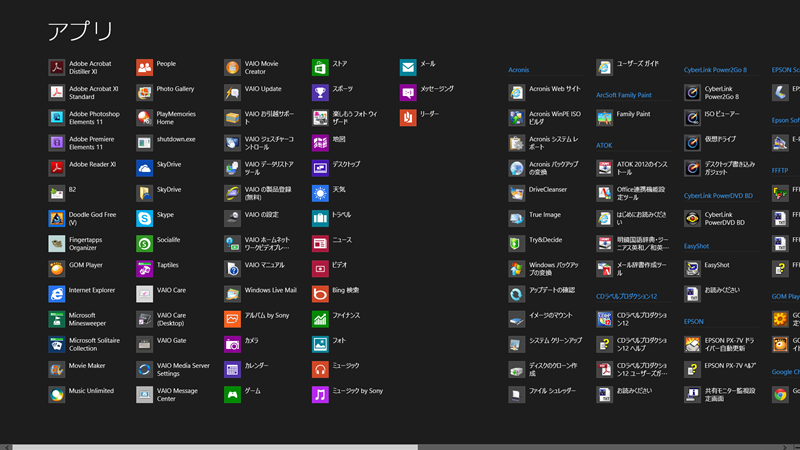Launch Taptiles game icon
The height and width of the screenshot is (450, 800).
[144, 269]
